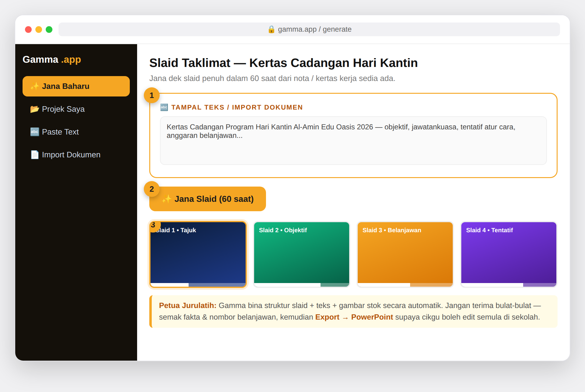Image resolution: width=585 pixels, height=392 pixels.
Task: Click the abc icon beside Paste Text
Action: coord(34,132)
